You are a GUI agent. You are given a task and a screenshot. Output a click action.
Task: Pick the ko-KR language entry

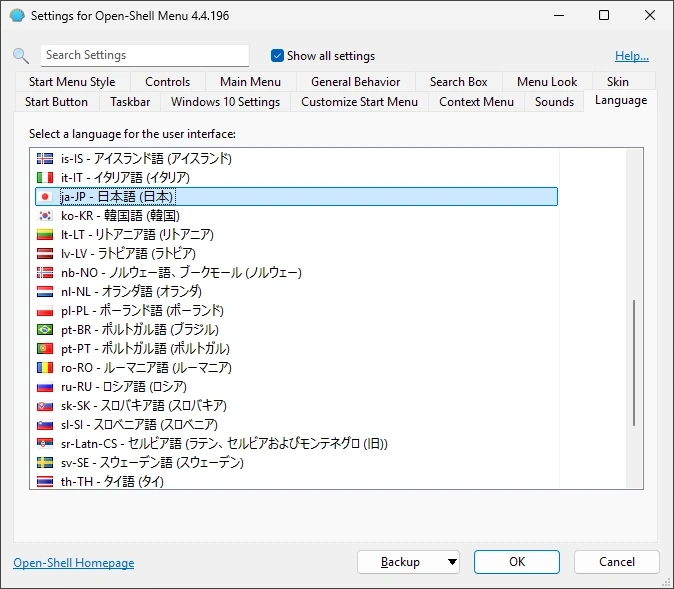click(x=297, y=215)
